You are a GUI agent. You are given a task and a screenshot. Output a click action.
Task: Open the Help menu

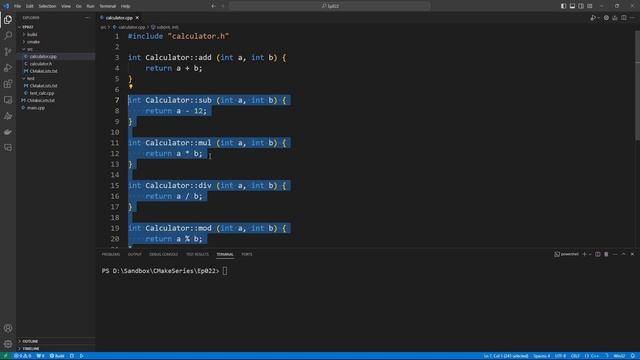click(x=126, y=6)
